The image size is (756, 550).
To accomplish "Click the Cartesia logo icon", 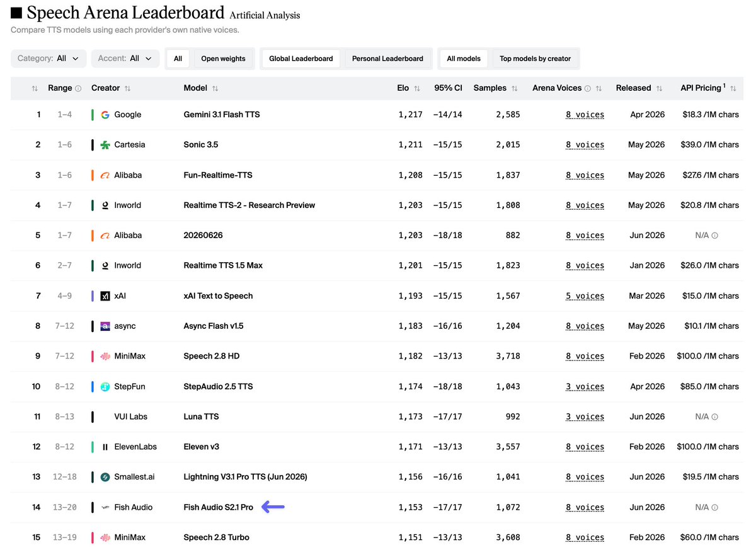I will (x=105, y=145).
